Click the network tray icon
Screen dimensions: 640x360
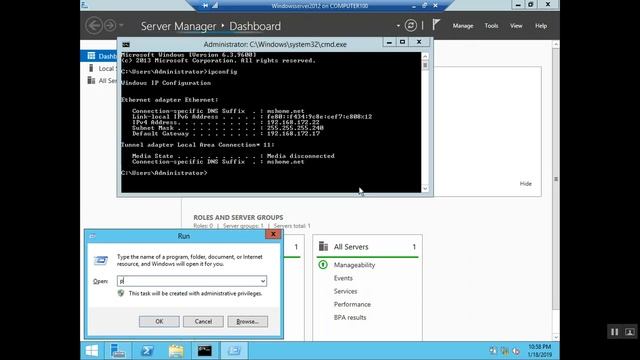point(505,351)
